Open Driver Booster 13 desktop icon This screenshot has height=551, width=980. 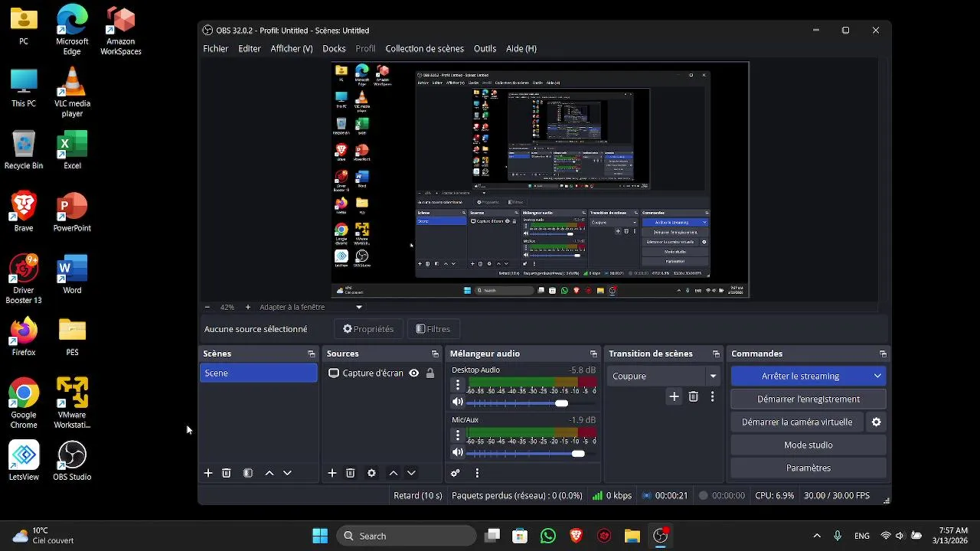coord(24,279)
